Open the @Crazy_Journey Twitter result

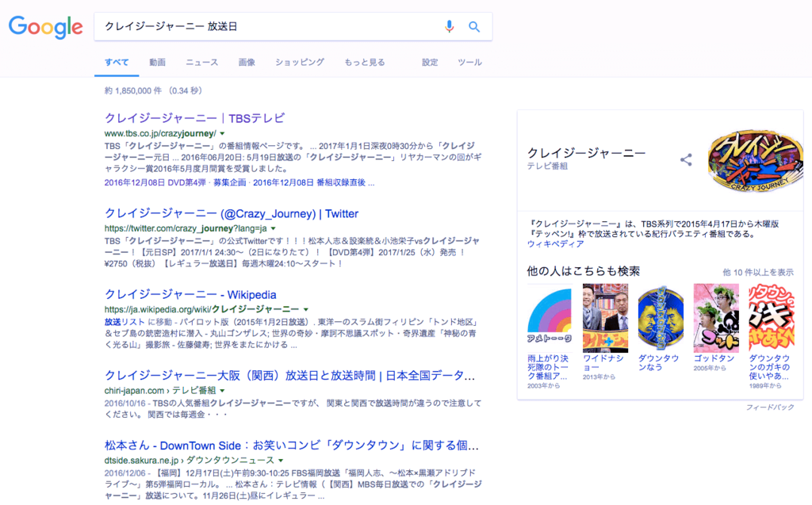point(232,213)
